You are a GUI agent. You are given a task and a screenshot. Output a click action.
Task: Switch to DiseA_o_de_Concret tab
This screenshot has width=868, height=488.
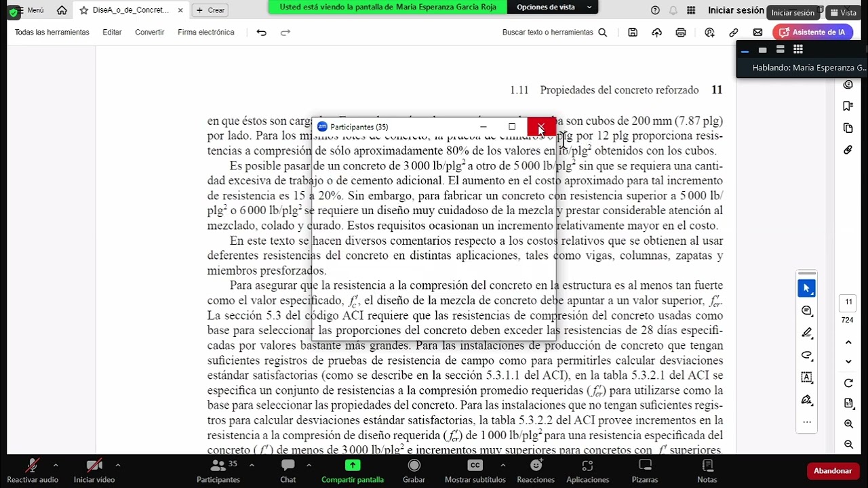pos(131,10)
